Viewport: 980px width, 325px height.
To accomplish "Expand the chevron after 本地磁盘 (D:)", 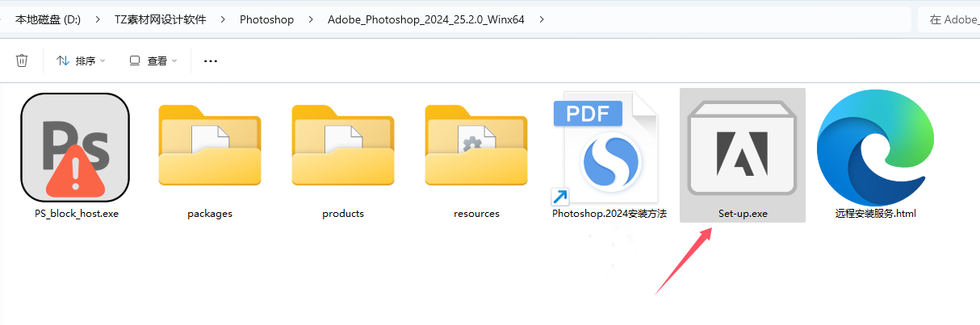I will click(x=98, y=19).
